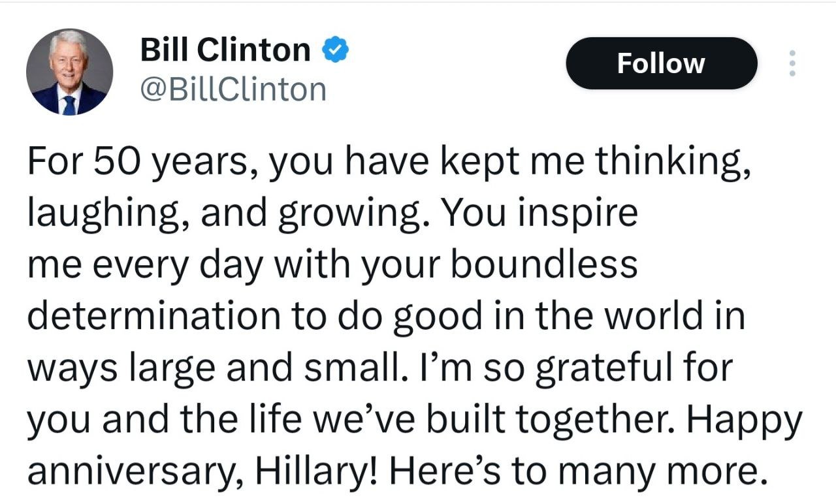Screen dimensions: 836x504
Task: Open the three-dot more options menu
Action: 792,63
